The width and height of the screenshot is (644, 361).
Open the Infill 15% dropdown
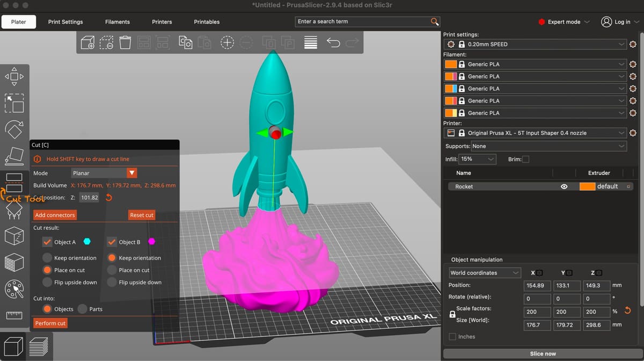click(x=478, y=159)
